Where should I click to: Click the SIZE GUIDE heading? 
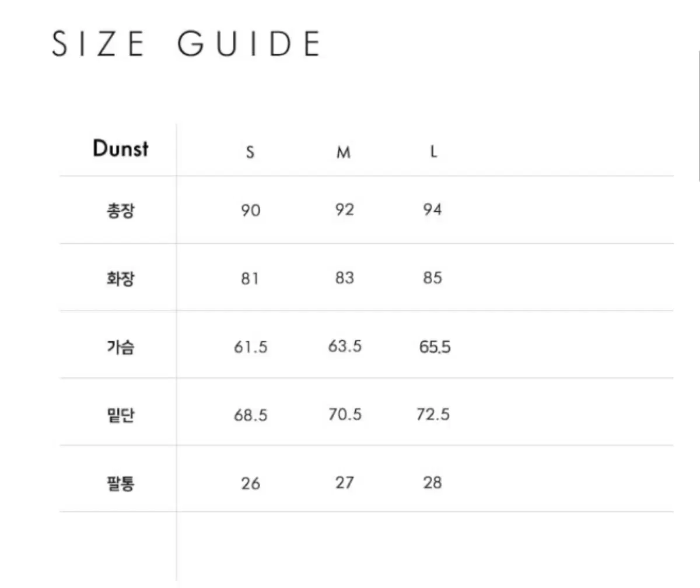(186, 43)
